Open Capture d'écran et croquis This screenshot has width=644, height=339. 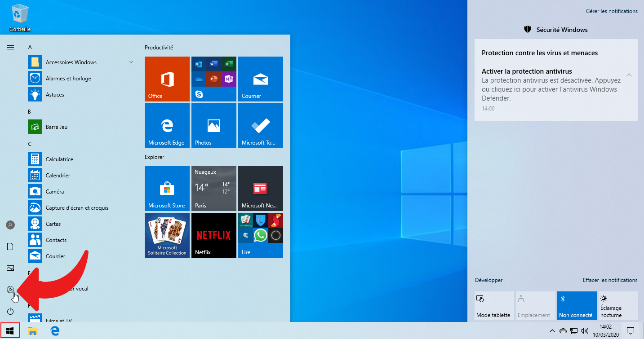point(81,208)
